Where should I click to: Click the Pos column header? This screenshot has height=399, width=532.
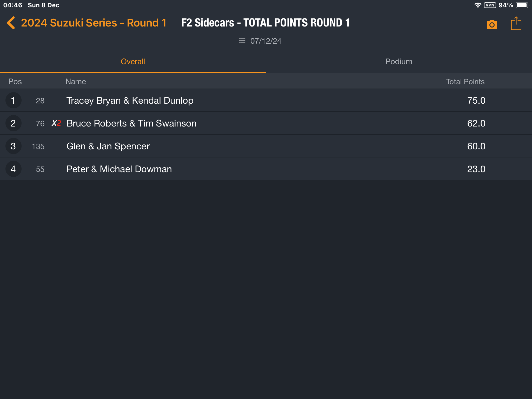(15, 82)
